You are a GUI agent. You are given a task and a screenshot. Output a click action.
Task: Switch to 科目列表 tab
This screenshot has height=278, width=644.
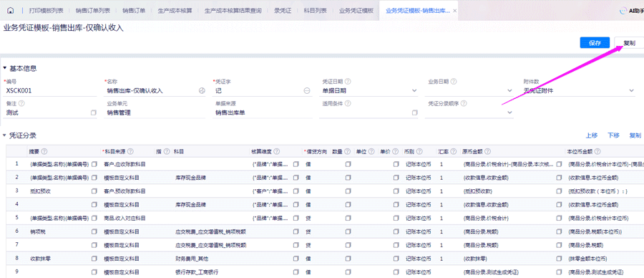(316, 11)
